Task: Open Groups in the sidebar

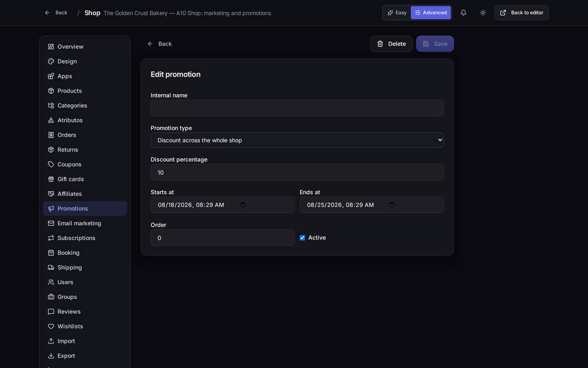Action: [x=85, y=297]
